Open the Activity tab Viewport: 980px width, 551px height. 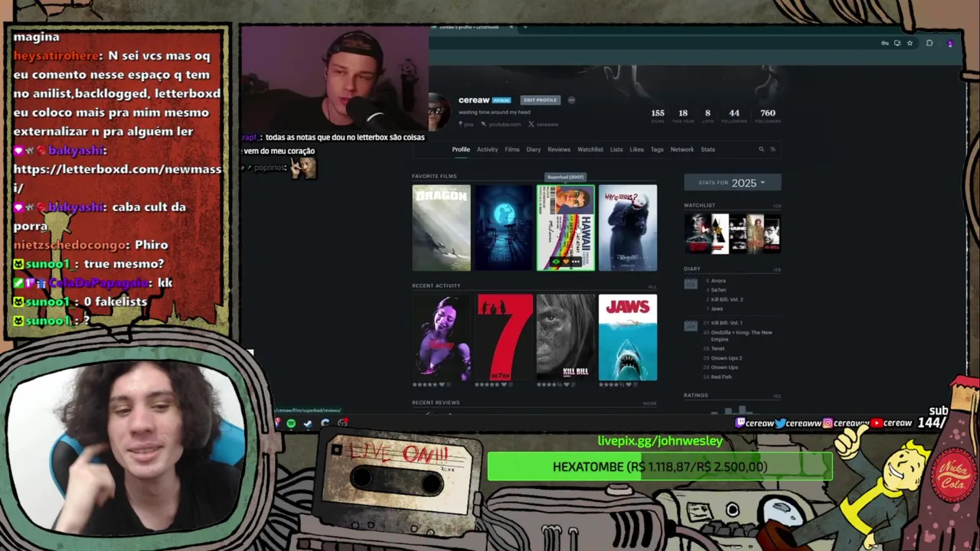tap(488, 149)
